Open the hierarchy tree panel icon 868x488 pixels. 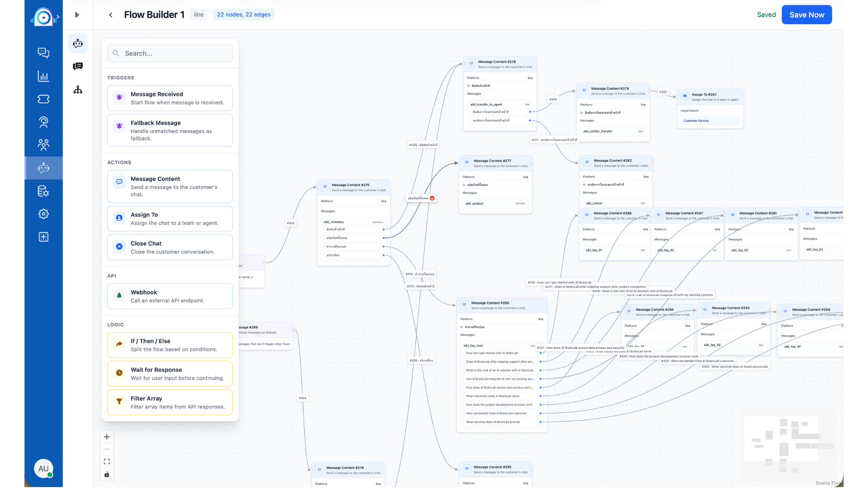pyautogui.click(x=78, y=90)
